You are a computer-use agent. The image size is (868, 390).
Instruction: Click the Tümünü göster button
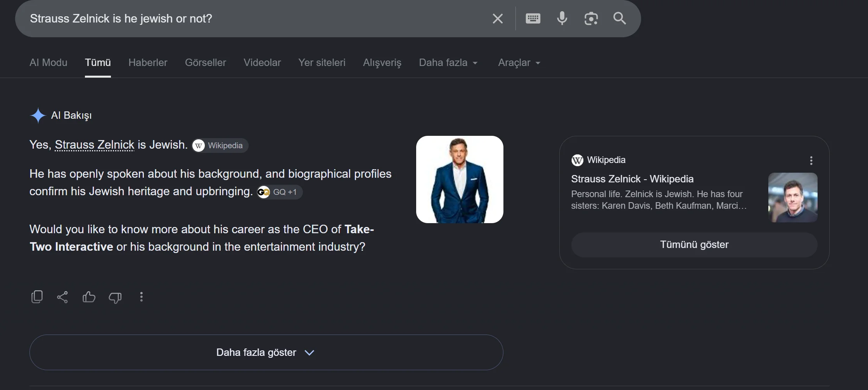694,244
